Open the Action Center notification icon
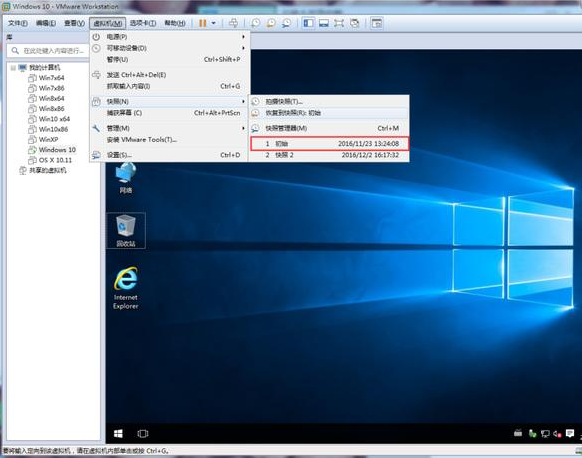Screen dimensions: 582x458 [x=570, y=433]
